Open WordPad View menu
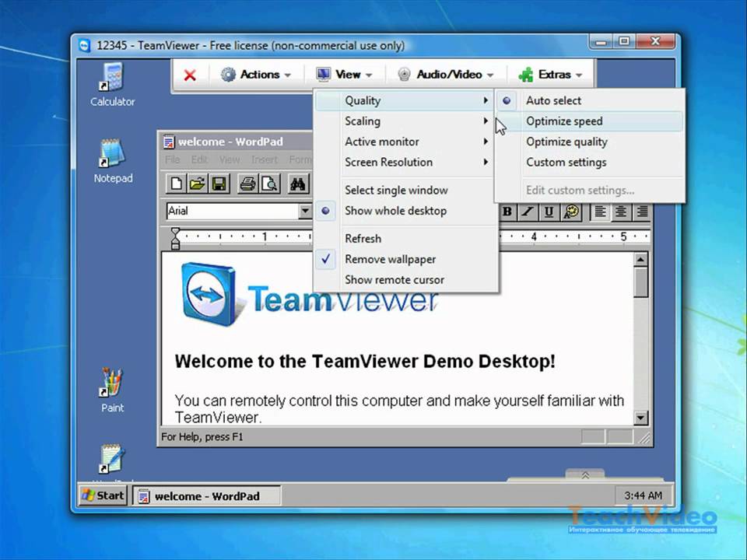This screenshot has width=747, height=560. (x=230, y=159)
